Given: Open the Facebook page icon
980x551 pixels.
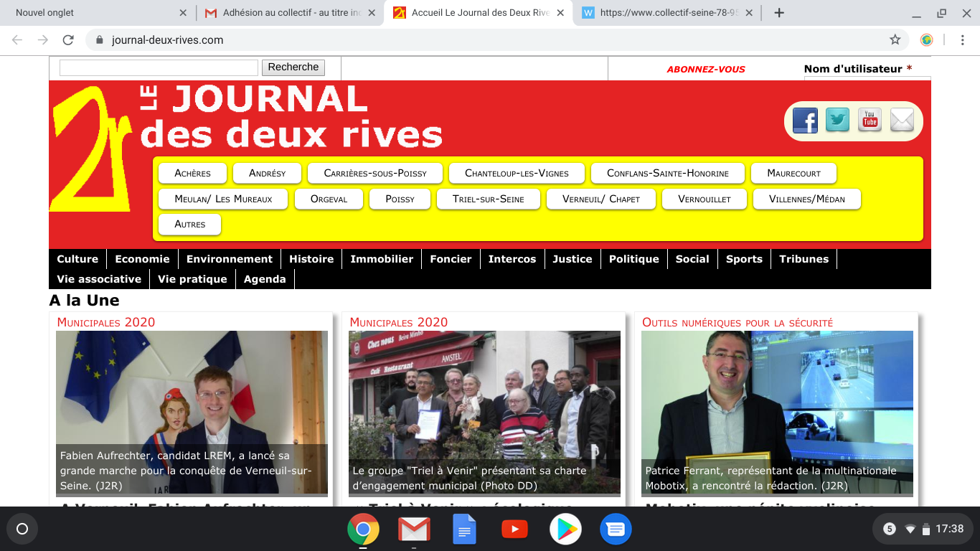Looking at the screenshot, I should point(805,121).
